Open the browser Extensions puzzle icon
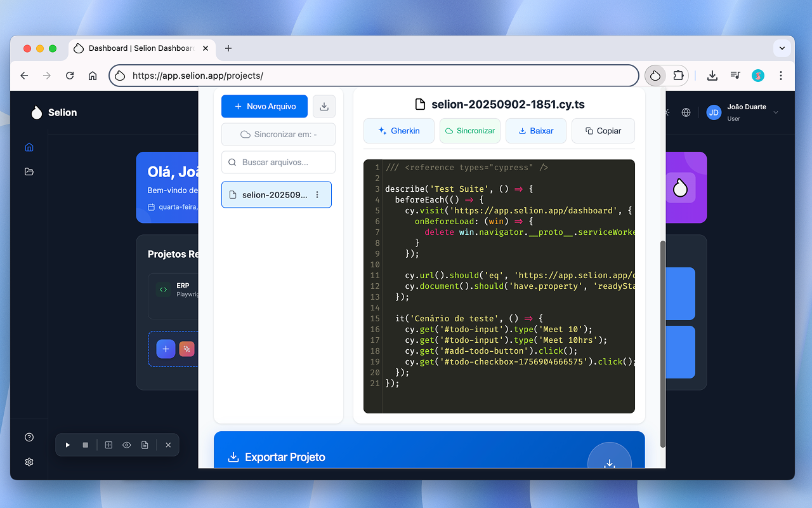812x508 pixels. [678, 76]
